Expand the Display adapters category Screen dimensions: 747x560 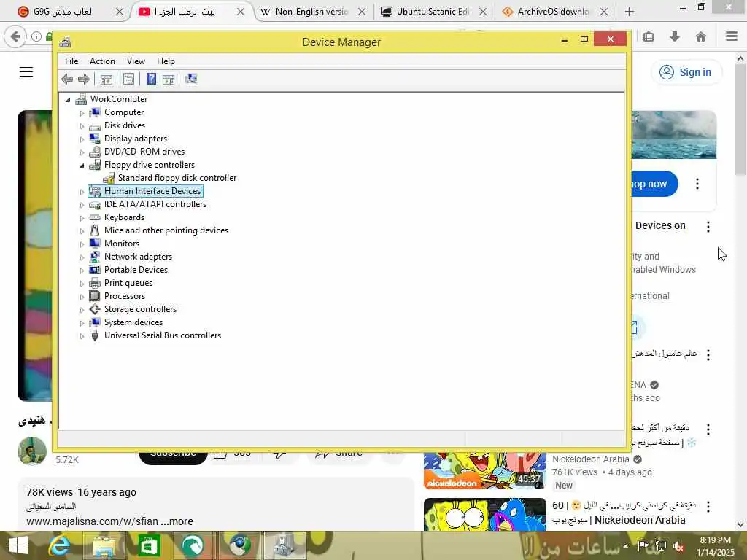pos(82,139)
